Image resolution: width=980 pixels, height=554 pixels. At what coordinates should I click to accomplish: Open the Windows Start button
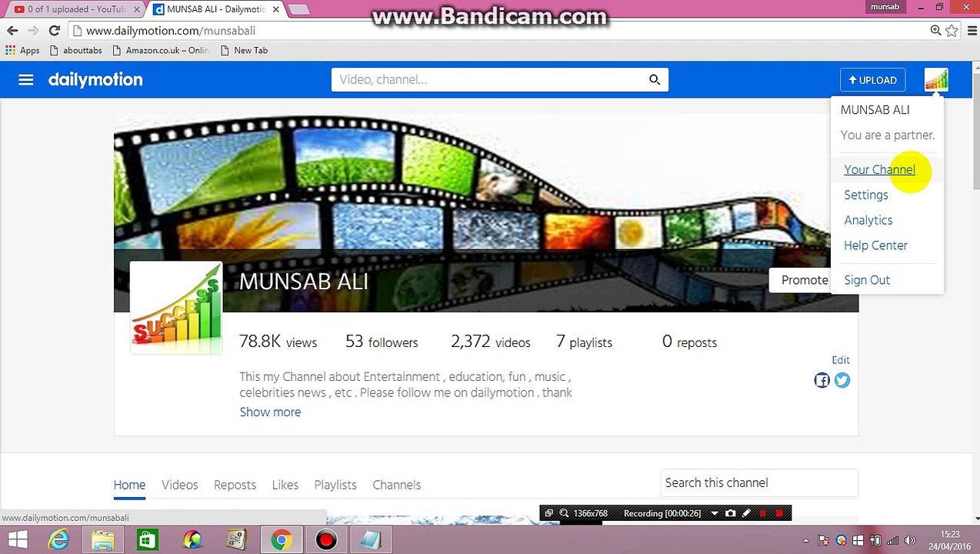pyautogui.click(x=16, y=540)
